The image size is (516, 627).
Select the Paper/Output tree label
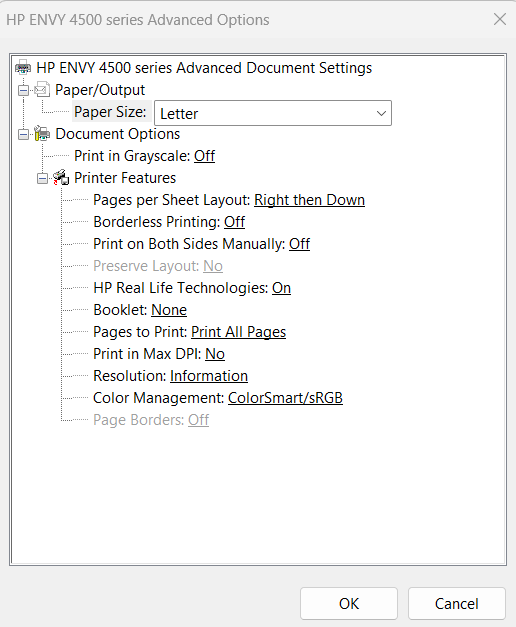click(100, 90)
